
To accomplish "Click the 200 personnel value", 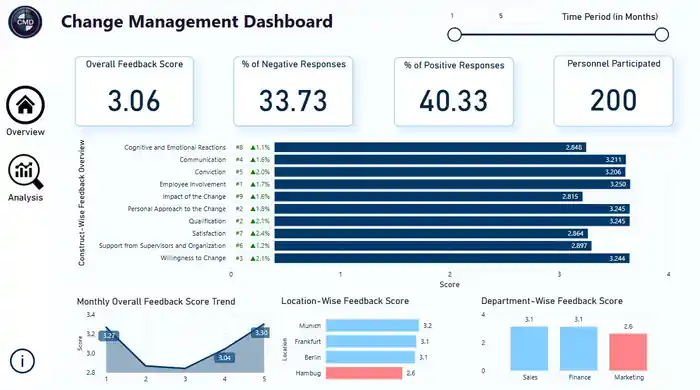I will coord(613,100).
